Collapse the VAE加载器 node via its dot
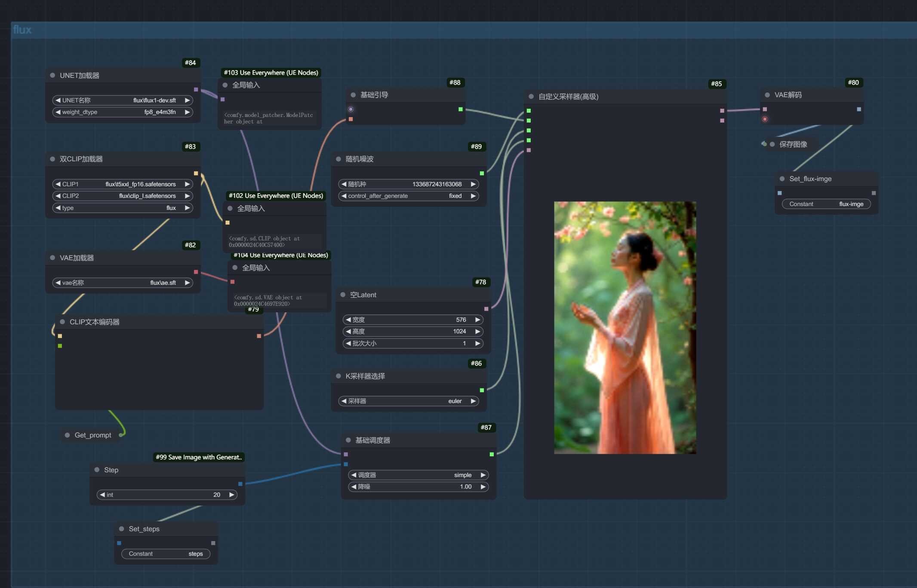Screen dimensions: 917x588 pos(52,258)
